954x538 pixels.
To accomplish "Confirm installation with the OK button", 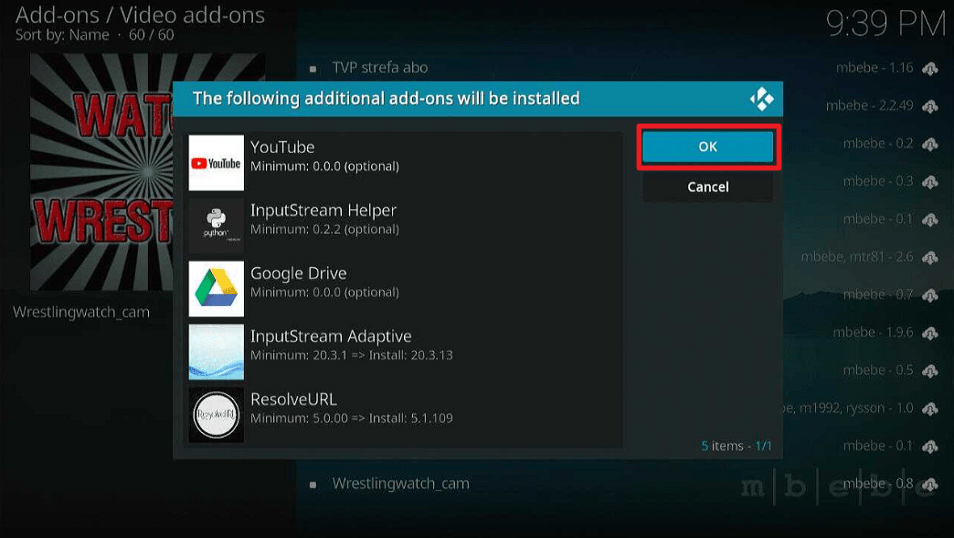I will pyautogui.click(x=708, y=147).
